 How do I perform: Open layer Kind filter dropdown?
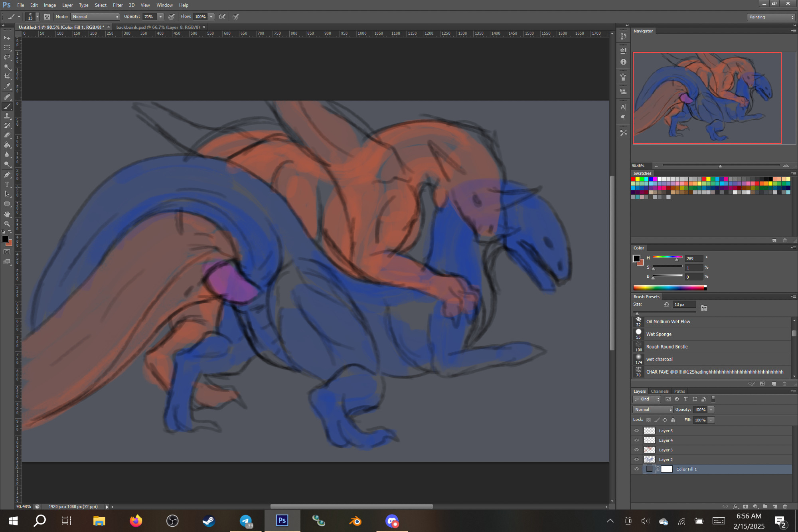647,399
